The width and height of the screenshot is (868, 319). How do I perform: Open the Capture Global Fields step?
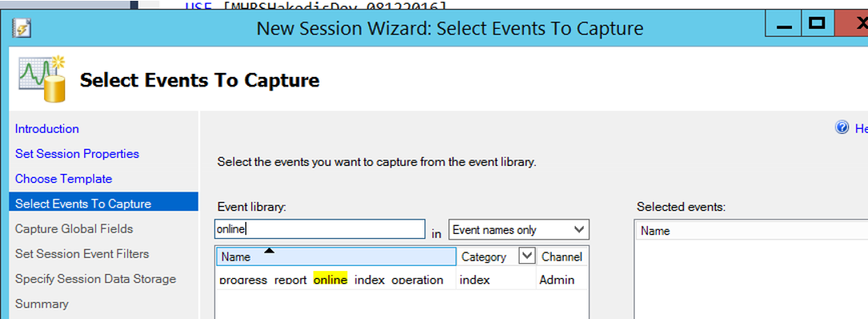(x=74, y=228)
